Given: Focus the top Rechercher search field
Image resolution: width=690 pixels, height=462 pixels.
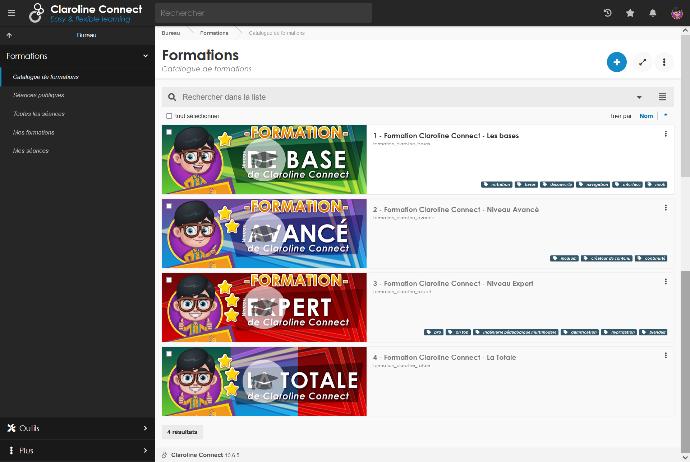Looking at the screenshot, I should tap(263, 13).
